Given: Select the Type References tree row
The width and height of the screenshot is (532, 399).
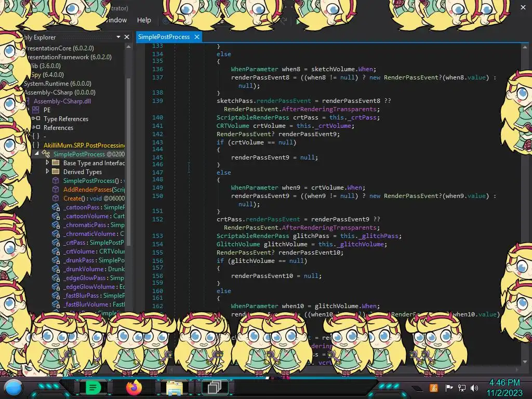Looking at the screenshot, I should pyautogui.click(x=66, y=119).
